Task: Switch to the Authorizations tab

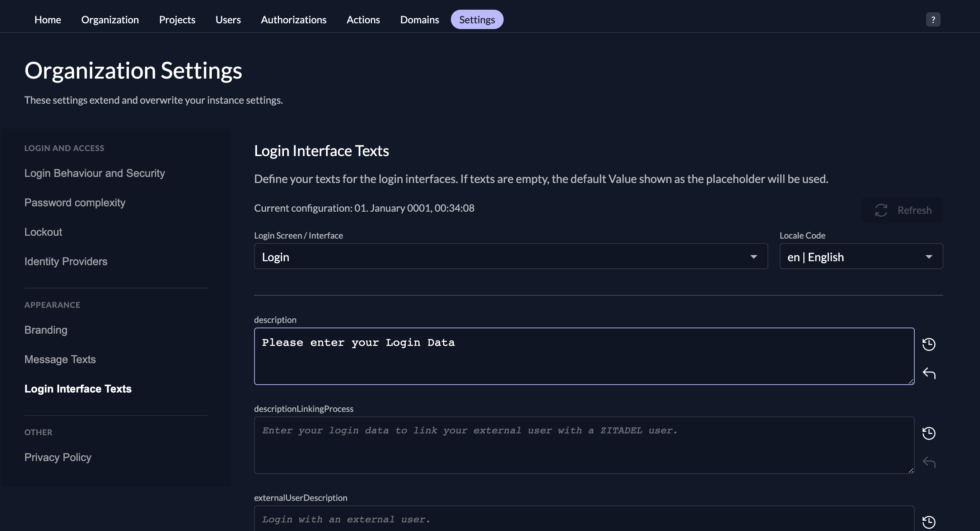Action: point(293,19)
